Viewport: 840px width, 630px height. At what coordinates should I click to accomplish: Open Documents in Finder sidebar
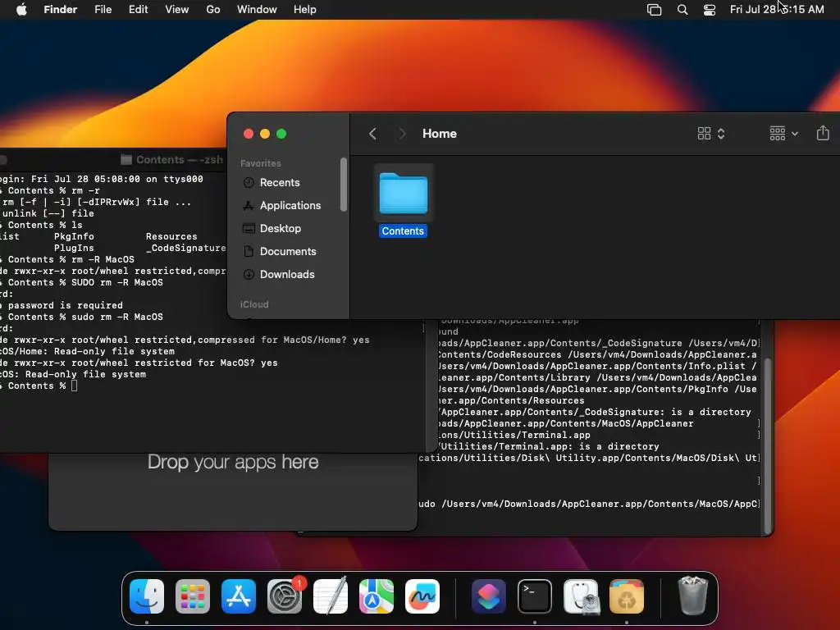tap(288, 252)
